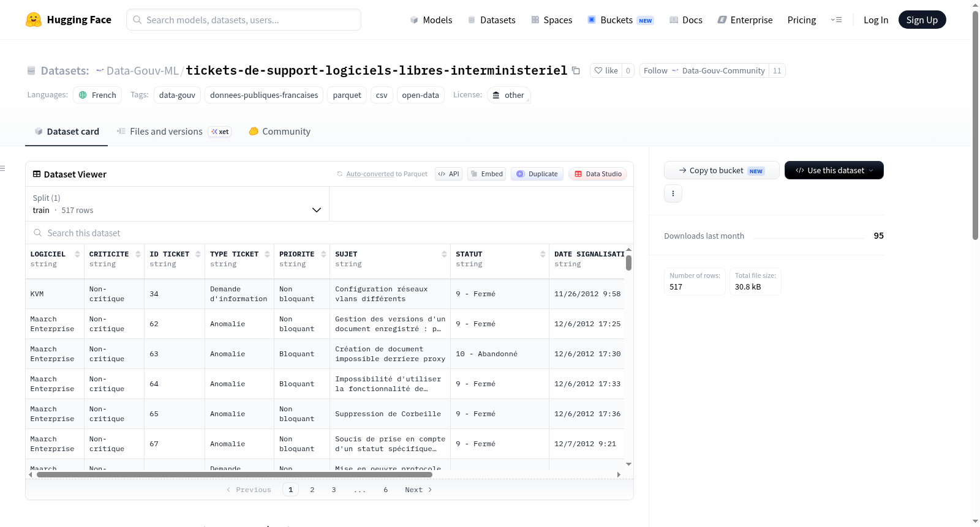Select the donnees-publiques-francaises tag
This screenshot has width=980, height=527.
coord(264,95)
